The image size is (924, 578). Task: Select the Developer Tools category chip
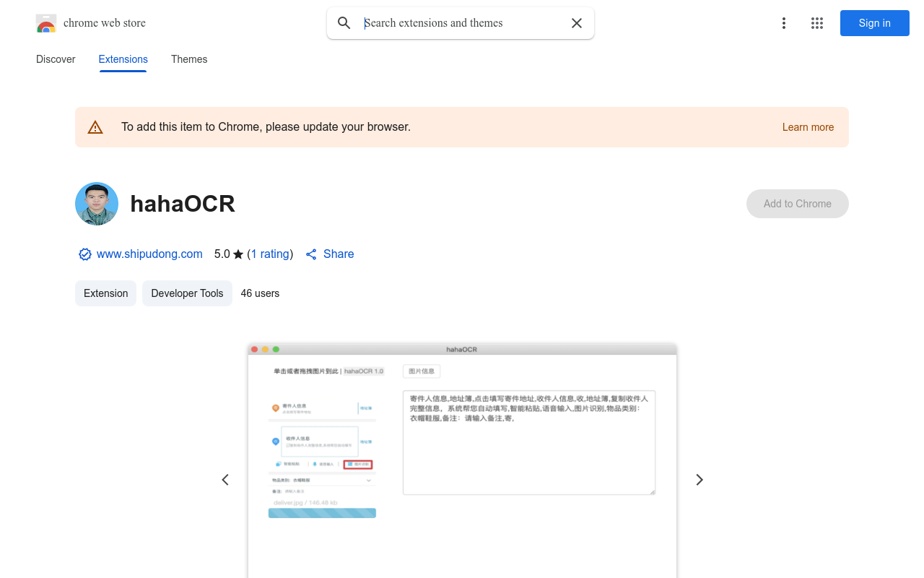pos(187,293)
